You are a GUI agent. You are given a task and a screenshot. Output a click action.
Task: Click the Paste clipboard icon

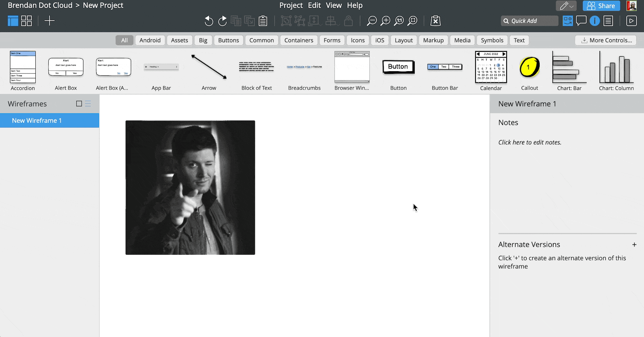pyautogui.click(x=263, y=21)
